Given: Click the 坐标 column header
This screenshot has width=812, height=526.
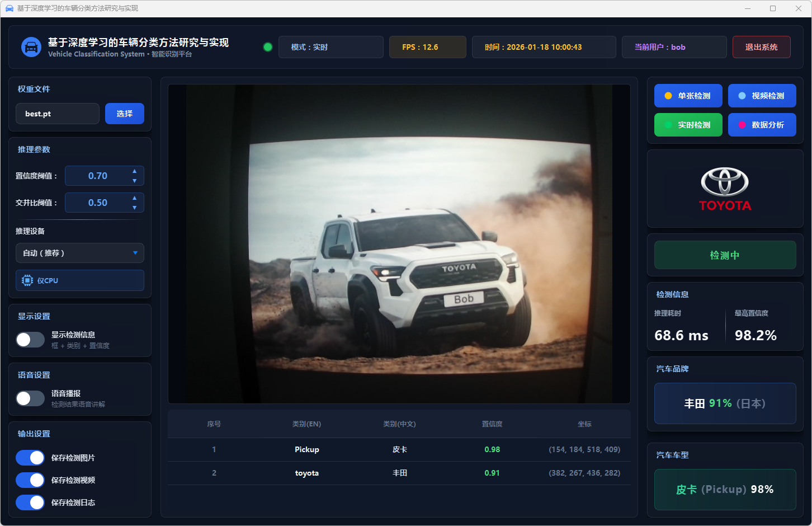Looking at the screenshot, I should pos(584,424).
